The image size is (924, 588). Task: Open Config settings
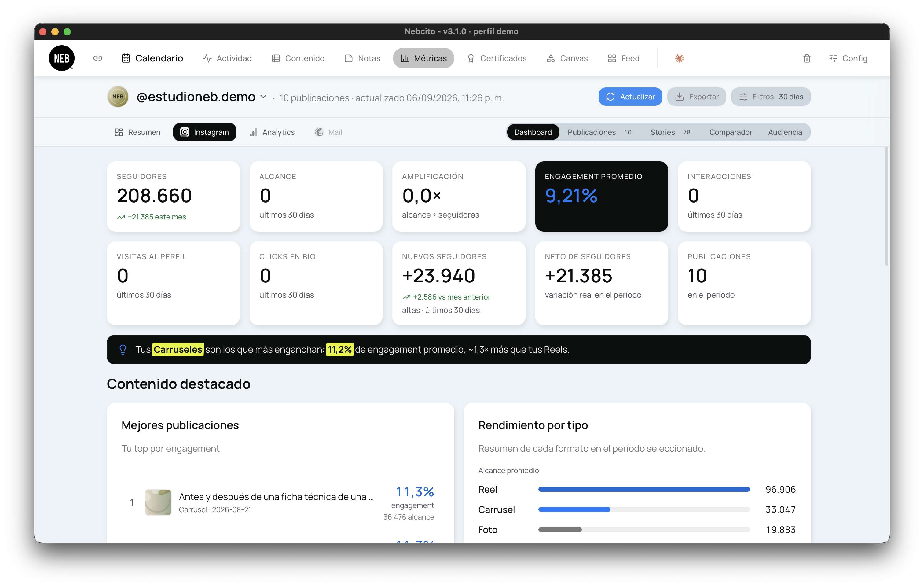[x=849, y=58]
